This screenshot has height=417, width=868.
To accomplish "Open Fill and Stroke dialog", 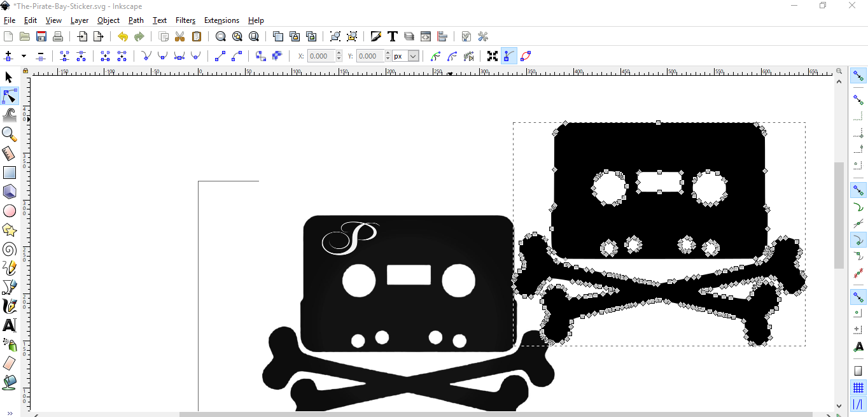I will pos(376,36).
